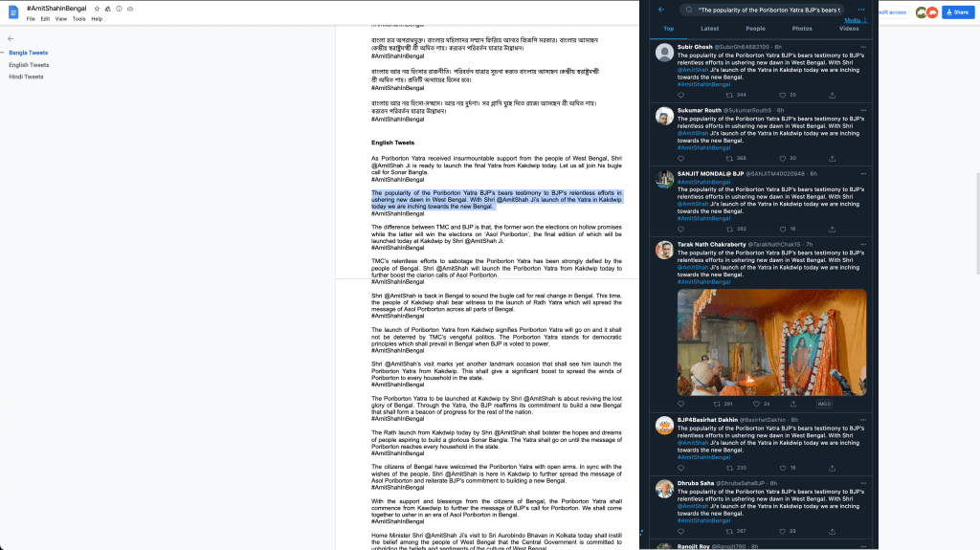Screen dimensions: 980x550
Task: Open more options on Tarak Nath Chakraborty's tweet
Action: (x=863, y=244)
